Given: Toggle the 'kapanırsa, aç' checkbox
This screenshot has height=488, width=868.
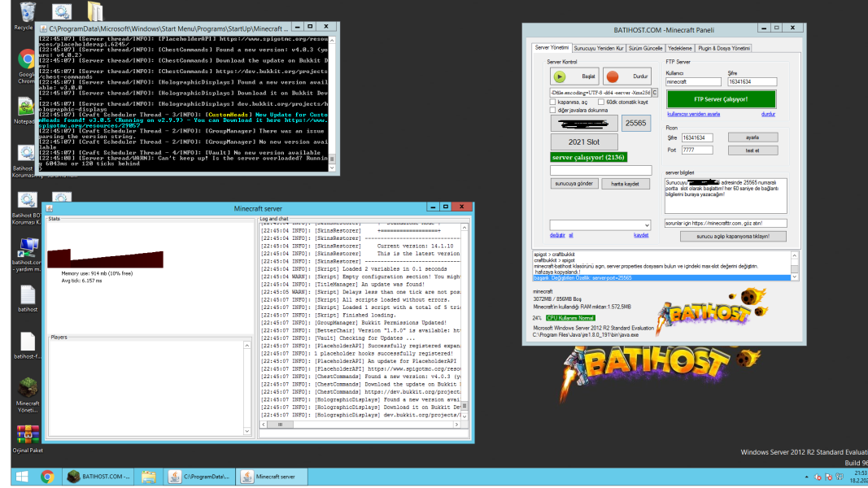Looking at the screenshot, I should click(553, 102).
